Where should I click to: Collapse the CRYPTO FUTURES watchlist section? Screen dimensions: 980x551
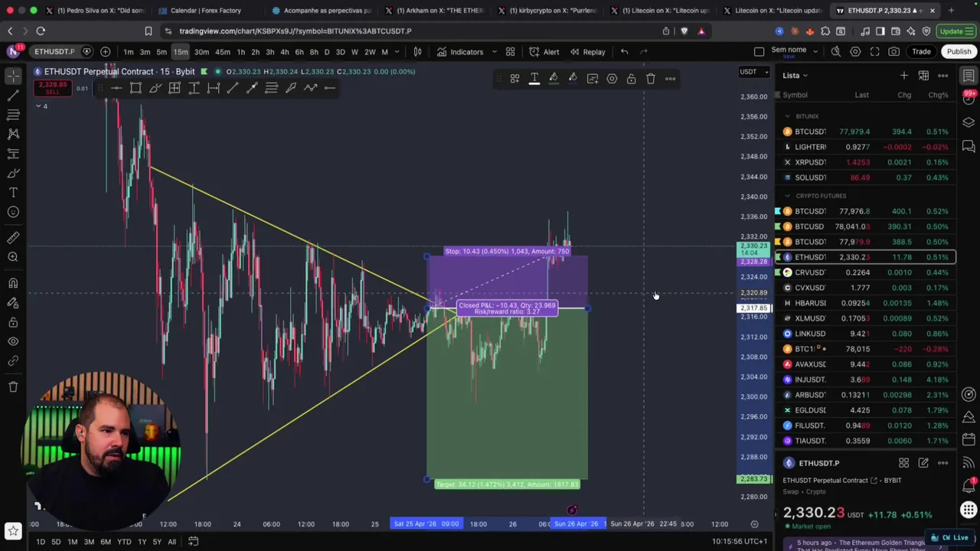click(x=787, y=196)
